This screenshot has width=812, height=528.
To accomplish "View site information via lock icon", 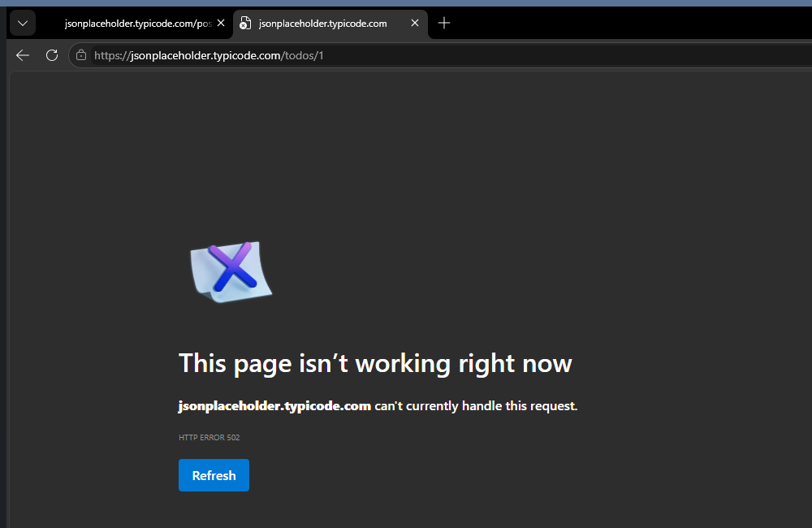I will point(80,55).
